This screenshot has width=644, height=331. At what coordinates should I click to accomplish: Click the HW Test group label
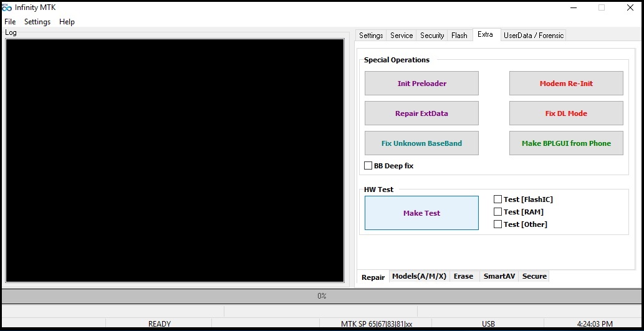coord(378,189)
